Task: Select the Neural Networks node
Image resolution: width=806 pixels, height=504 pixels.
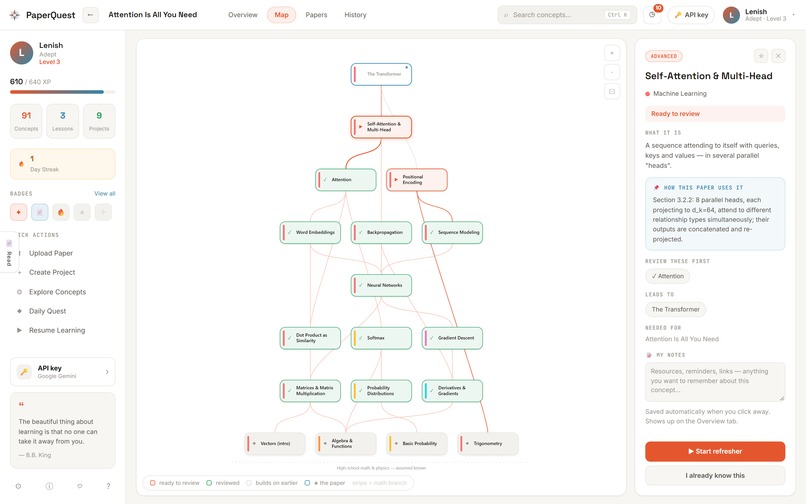Action: 381,285
